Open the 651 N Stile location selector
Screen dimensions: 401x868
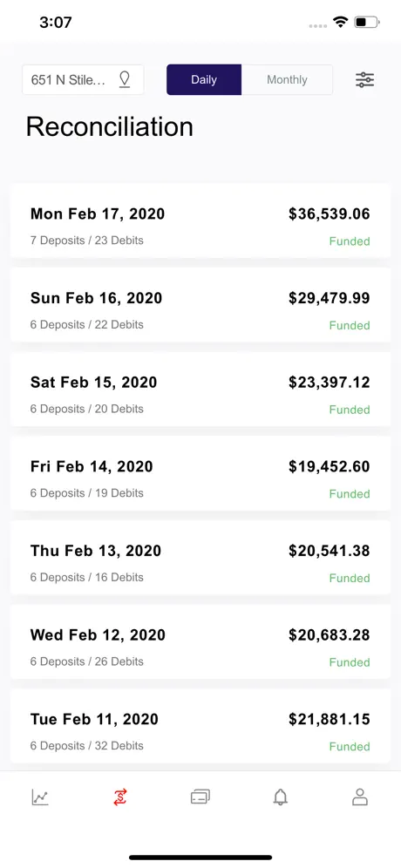pos(83,79)
